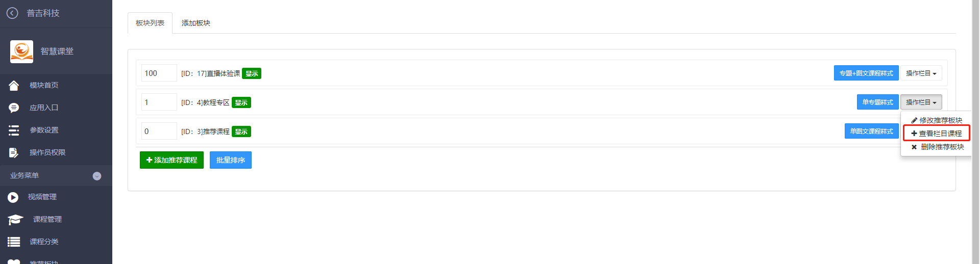Click the 课程分类 list icon
The width and height of the screenshot is (980, 264).
pyautogui.click(x=14, y=242)
